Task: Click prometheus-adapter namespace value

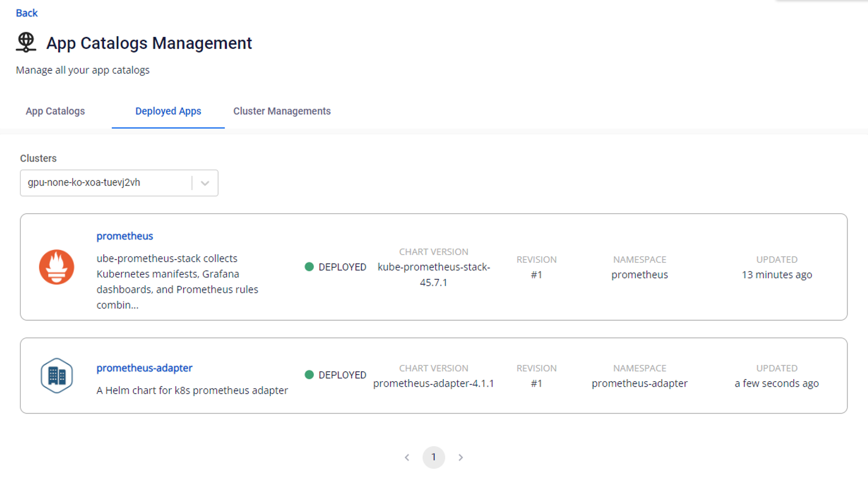Action: 639,384
